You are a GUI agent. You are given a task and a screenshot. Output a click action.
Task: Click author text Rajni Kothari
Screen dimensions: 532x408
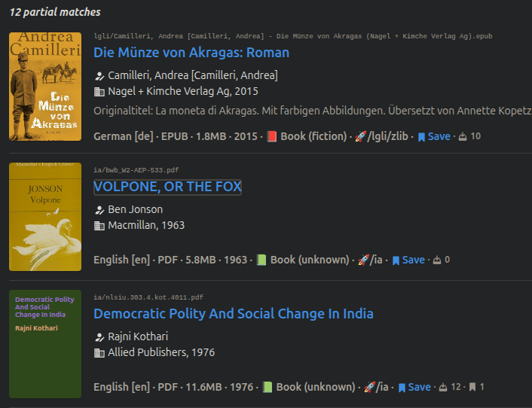[138, 336]
